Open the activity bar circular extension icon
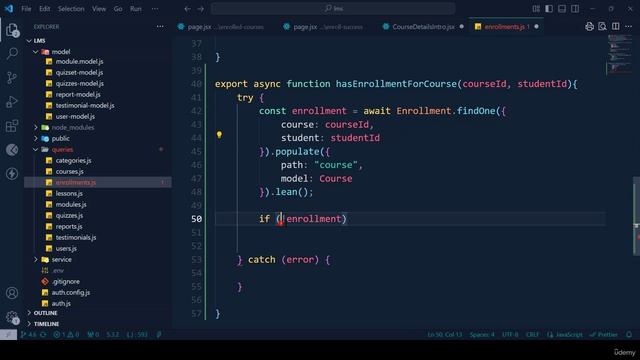The height and width of the screenshot is (360, 640). [12, 150]
